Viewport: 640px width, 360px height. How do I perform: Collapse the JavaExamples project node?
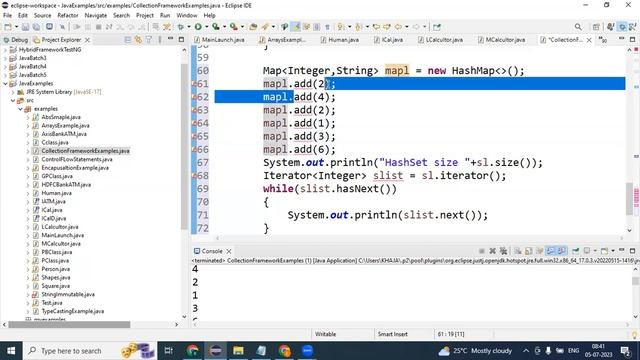pyautogui.click(x=5, y=83)
